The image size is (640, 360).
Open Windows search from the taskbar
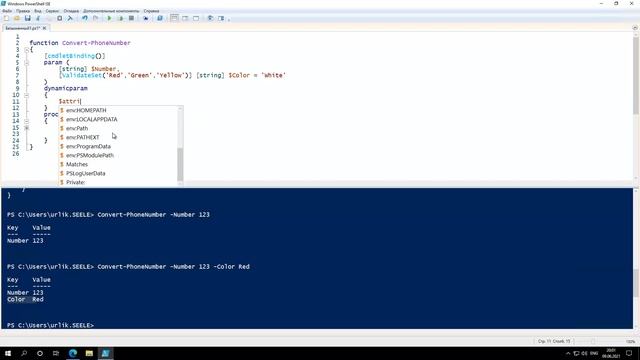coord(24,353)
